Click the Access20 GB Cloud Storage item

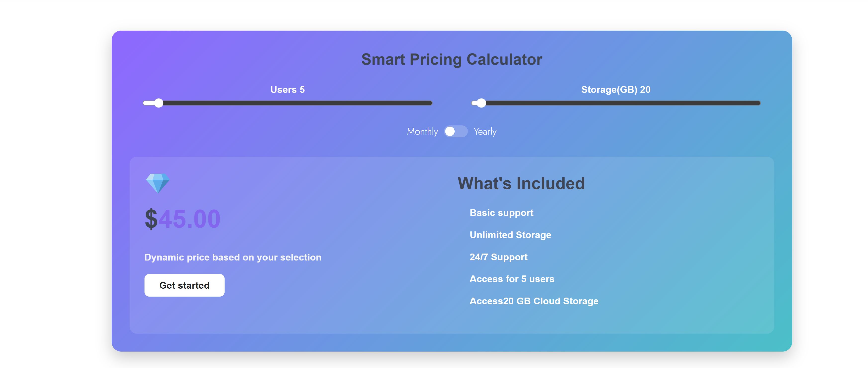point(534,301)
